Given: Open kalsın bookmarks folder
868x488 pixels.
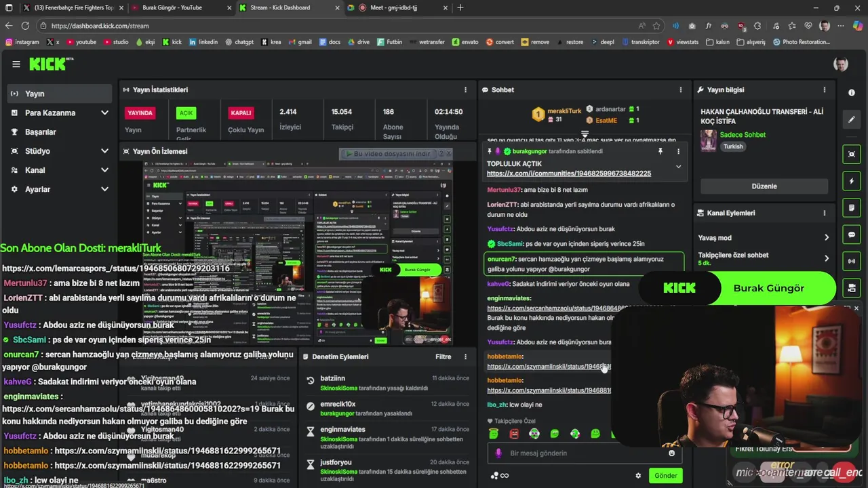Looking at the screenshot, I should click(x=717, y=42).
